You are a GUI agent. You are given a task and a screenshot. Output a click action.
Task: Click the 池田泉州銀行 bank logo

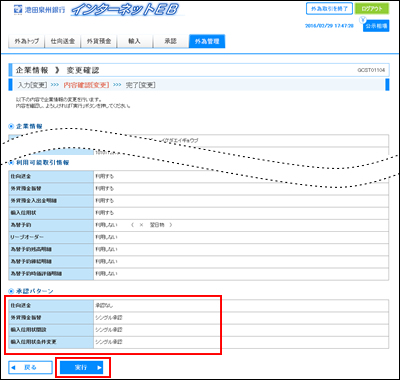pyautogui.click(x=40, y=10)
